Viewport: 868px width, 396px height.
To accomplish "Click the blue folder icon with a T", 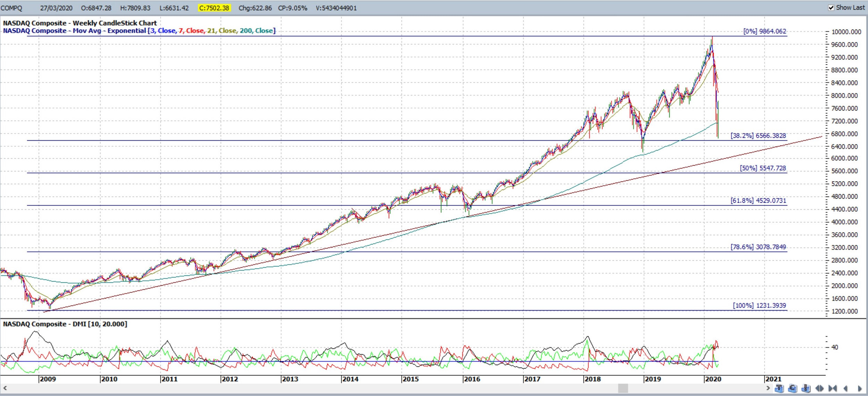I will (779, 388).
